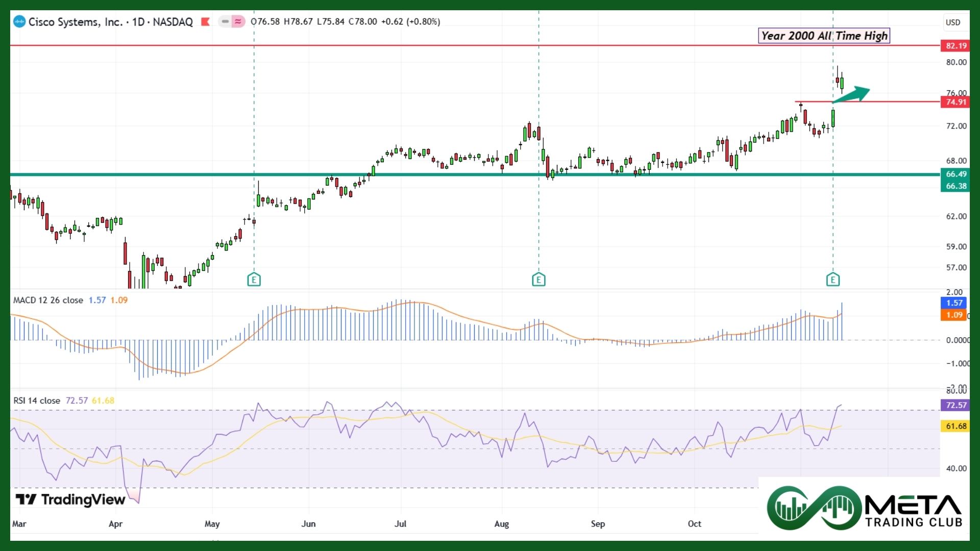Screen dimensions: 980x551
Task: Toggle the gray minus pill button
Action: click(x=225, y=22)
